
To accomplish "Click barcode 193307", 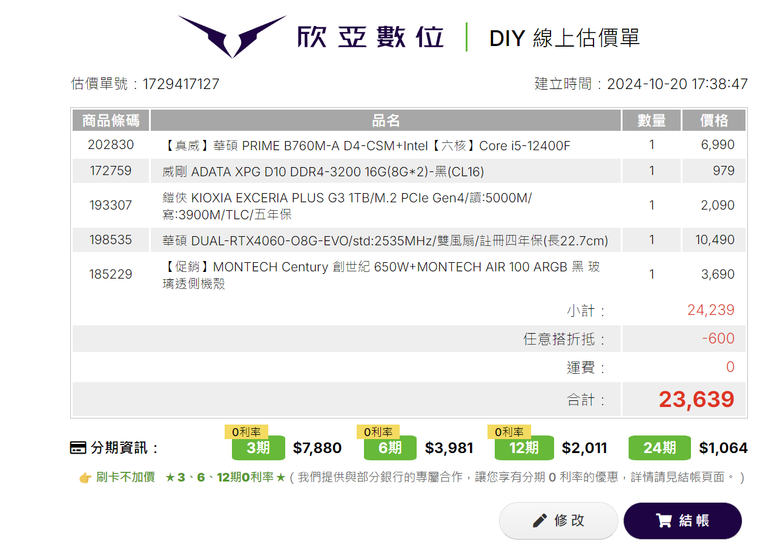I will (110, 205).
